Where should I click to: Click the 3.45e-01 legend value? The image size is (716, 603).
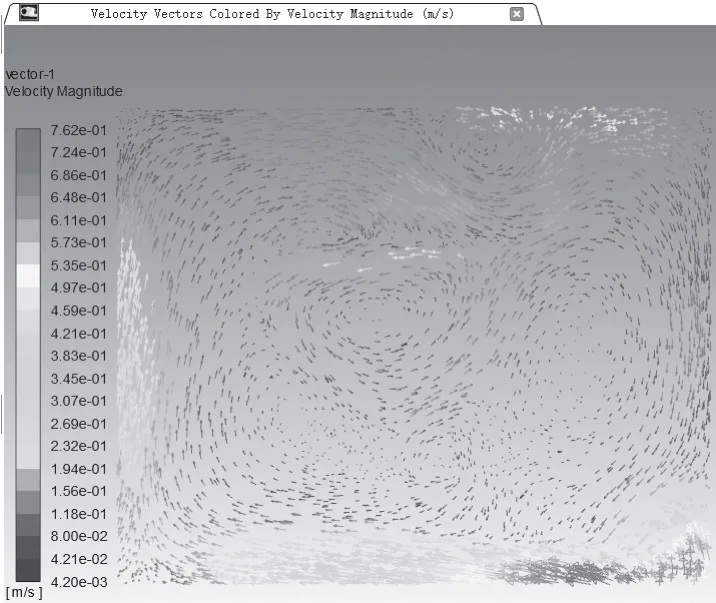[79, 379]
